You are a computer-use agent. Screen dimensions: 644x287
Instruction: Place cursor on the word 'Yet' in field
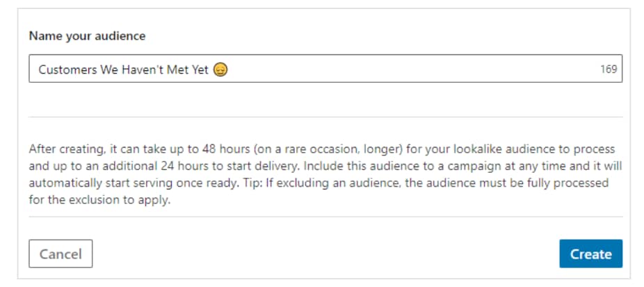click(199, 70)
